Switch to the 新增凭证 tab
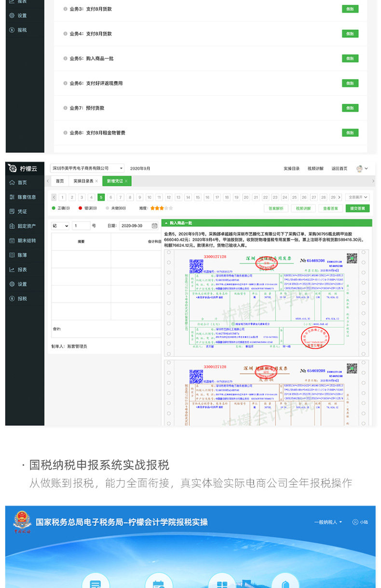This screenshot has width=381, height=588. coord(116,181)
